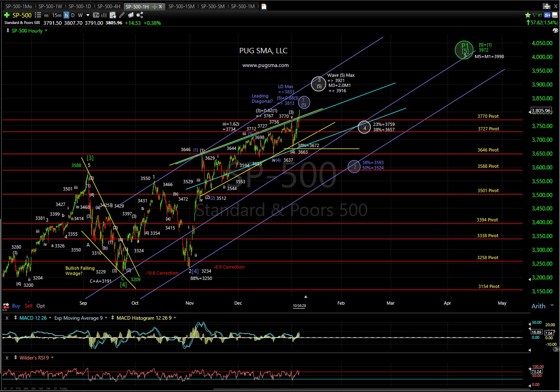
Task: Save chart with floppy disk icon
Action: click(x=555, y=15)
